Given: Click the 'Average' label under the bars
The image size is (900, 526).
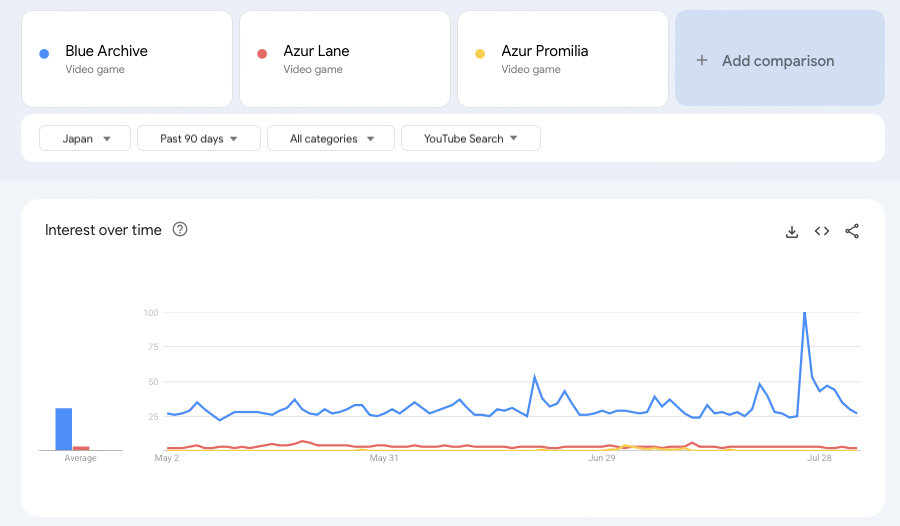Looking at the screenshot, I should pyautogui.click(x=80, y=458).
